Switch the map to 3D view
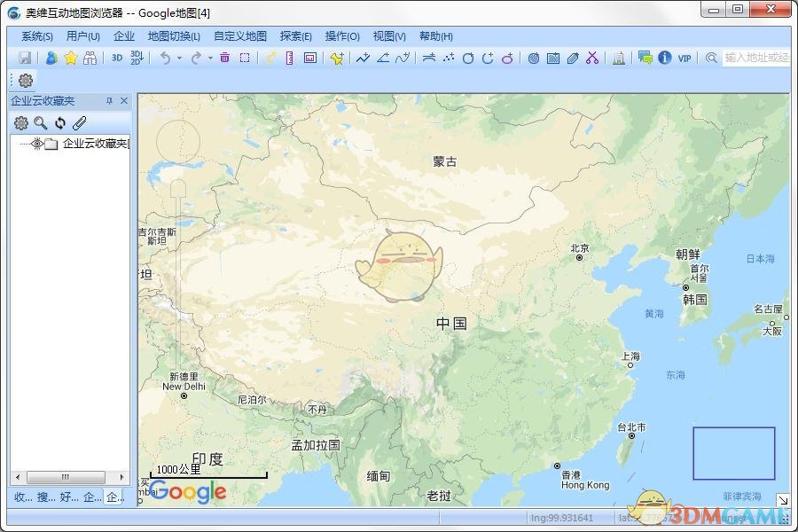 tap(116, 57)
